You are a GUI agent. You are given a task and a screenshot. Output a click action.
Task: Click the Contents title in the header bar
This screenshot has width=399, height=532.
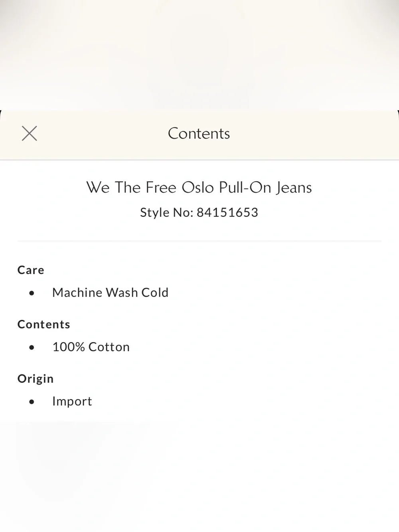(199, 133)
